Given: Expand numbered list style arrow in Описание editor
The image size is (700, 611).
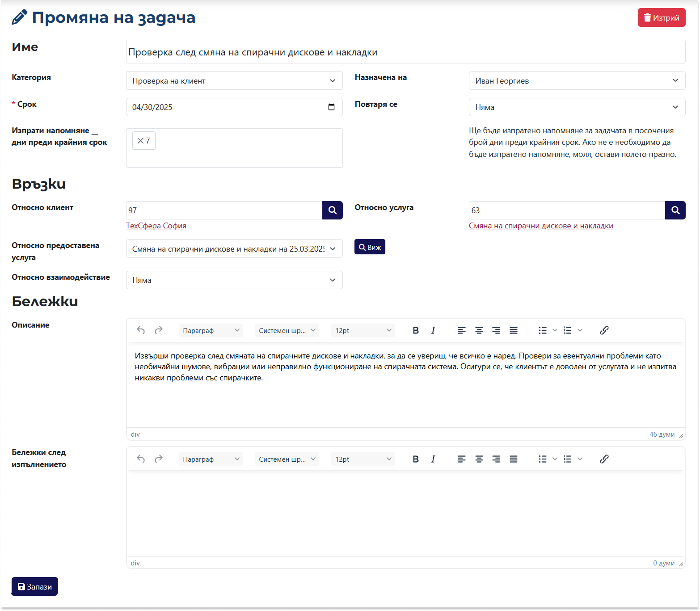Looking at the screenshot, I should point(580,330).
